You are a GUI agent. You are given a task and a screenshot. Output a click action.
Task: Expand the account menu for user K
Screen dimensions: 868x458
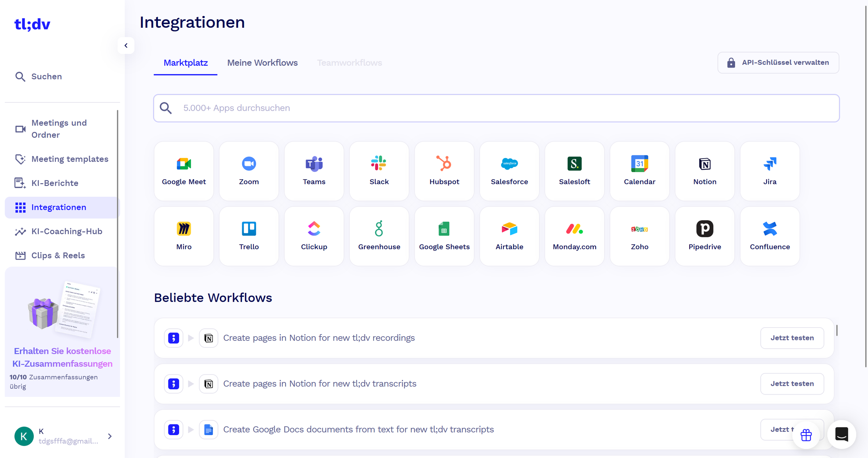click(110, 436)
